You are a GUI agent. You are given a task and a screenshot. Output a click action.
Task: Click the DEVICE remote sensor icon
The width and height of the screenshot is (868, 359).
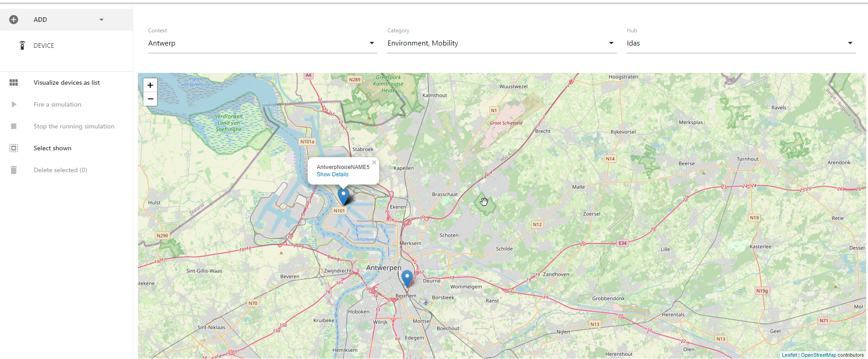click(22, 45)
